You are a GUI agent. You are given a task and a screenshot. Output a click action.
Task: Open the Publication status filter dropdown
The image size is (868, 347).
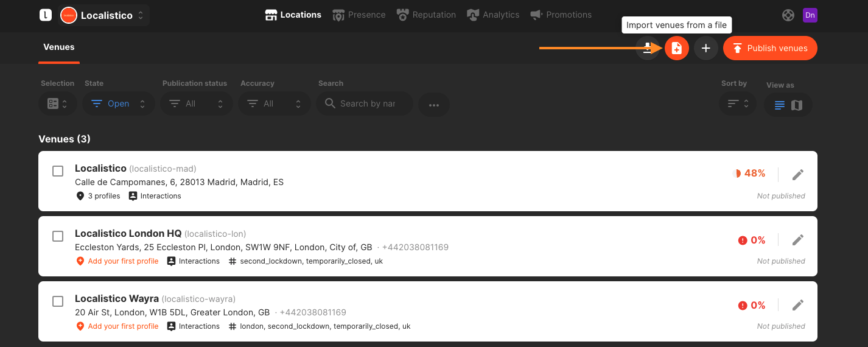[x=197, y=104]
